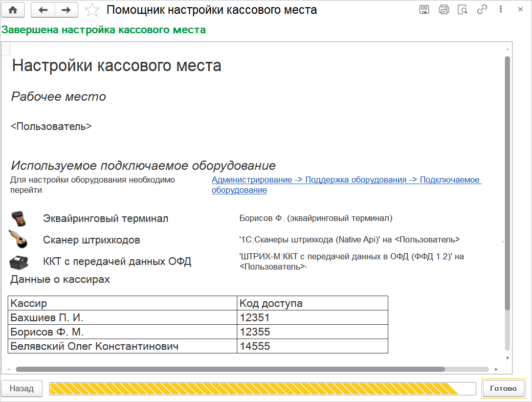
Task: Close the setup assistant window
Action: [x=520, y=10]
